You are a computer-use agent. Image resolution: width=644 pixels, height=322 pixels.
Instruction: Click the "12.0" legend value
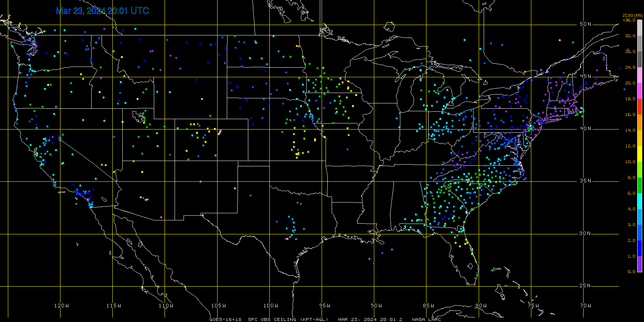coord(630,146)
